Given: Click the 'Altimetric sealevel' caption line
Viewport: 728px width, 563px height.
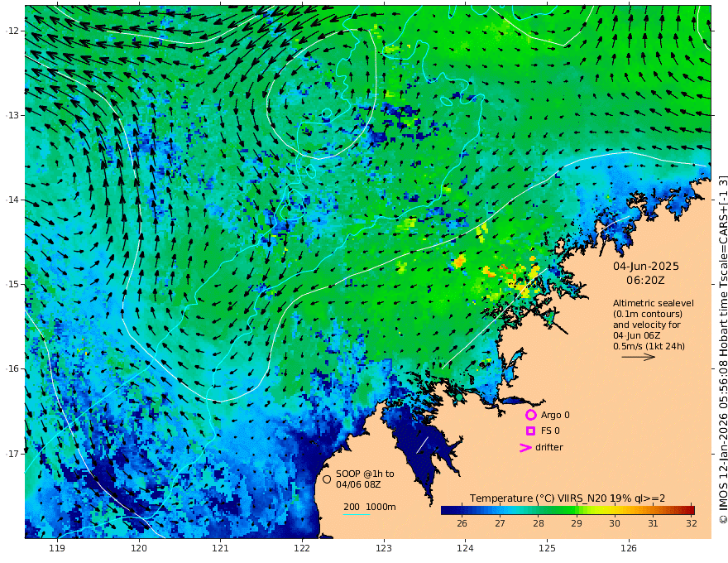Looking at the screenshot, I should (x=654, y=303).
